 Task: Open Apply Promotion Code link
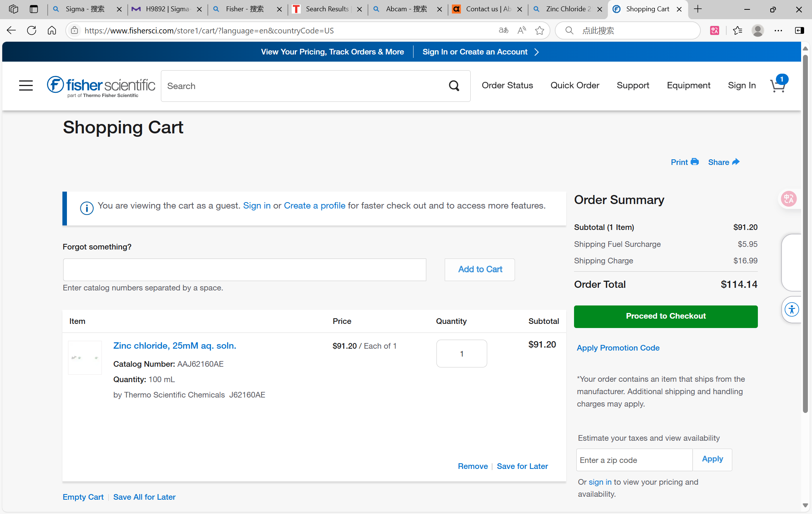pos(618,348)
